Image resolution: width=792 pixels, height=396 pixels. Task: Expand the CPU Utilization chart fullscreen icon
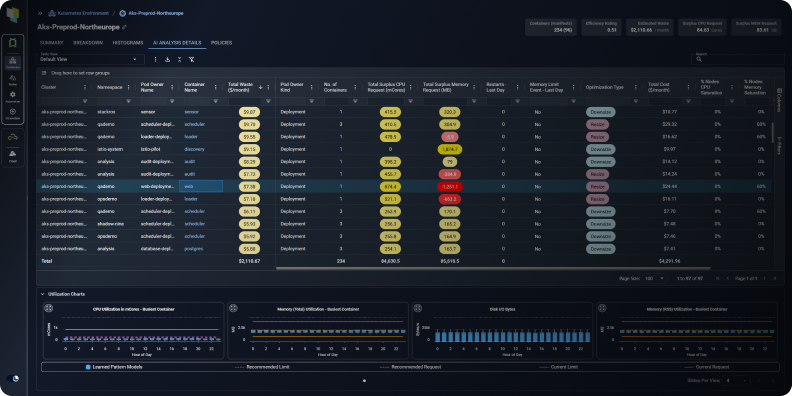tap(49, 309)
